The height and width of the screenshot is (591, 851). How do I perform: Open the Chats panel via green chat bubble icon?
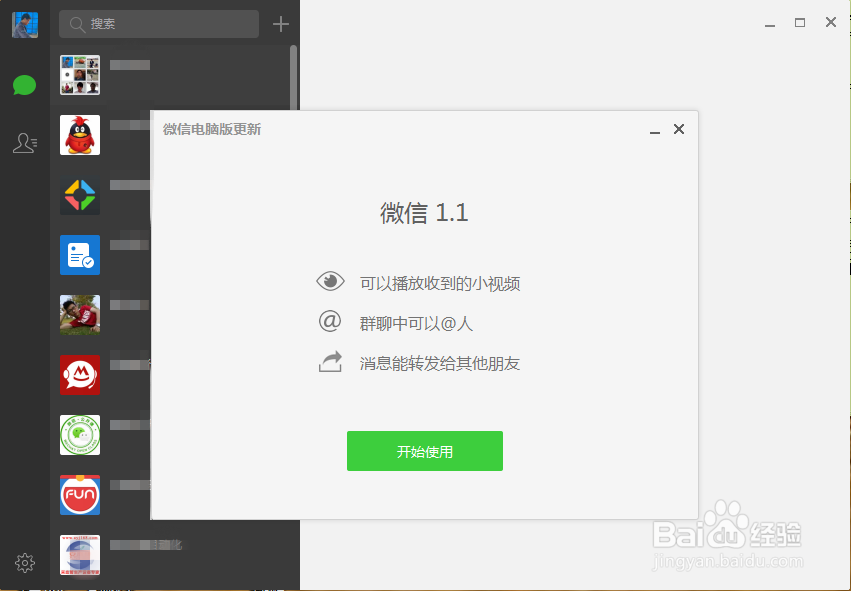pyautogui.click(x=24, y=85)
